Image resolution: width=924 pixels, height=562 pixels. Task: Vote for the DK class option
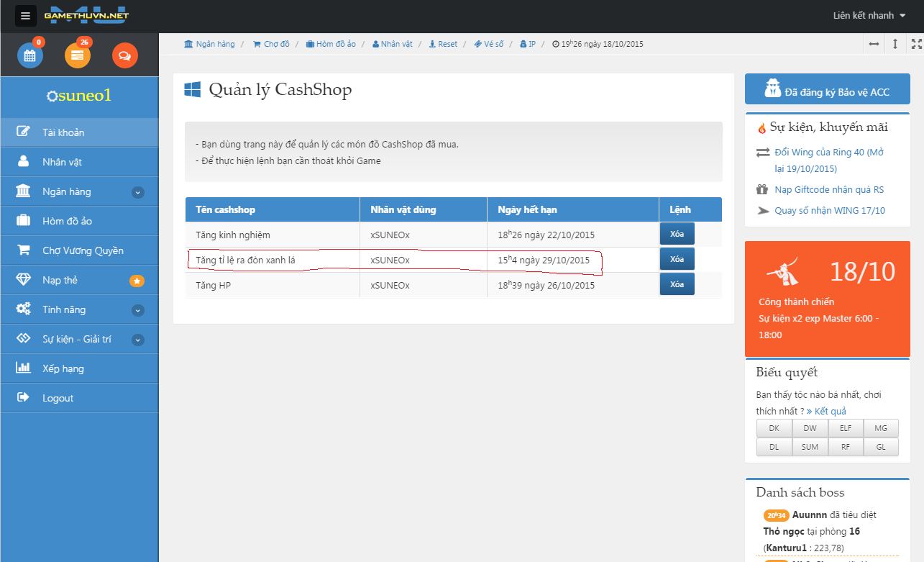tap(774, 428)
